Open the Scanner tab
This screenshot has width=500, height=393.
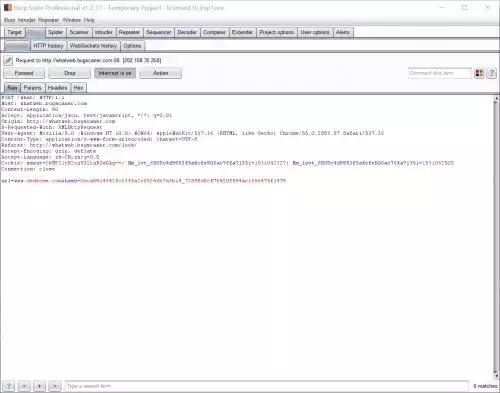point(79,32)
